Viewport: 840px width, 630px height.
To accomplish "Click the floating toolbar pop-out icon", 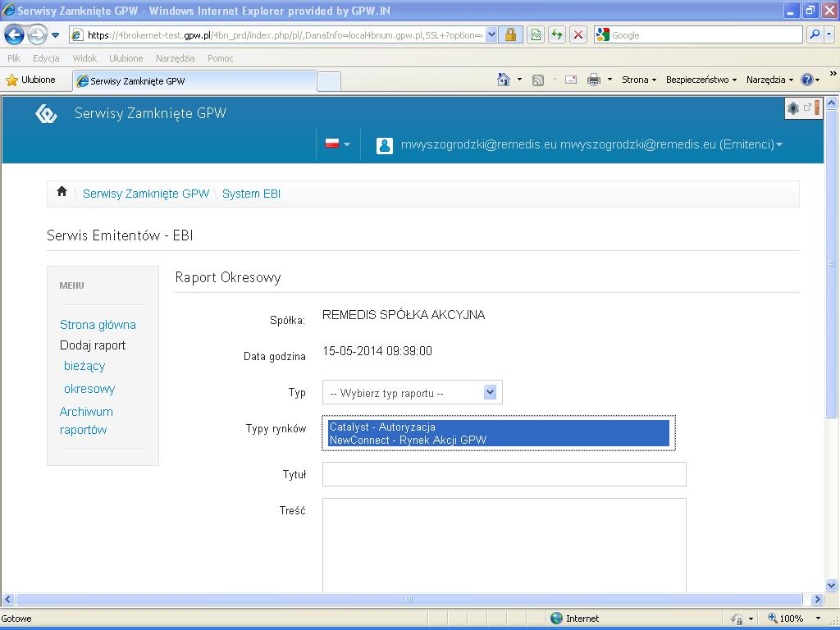I will coord(807,107).
